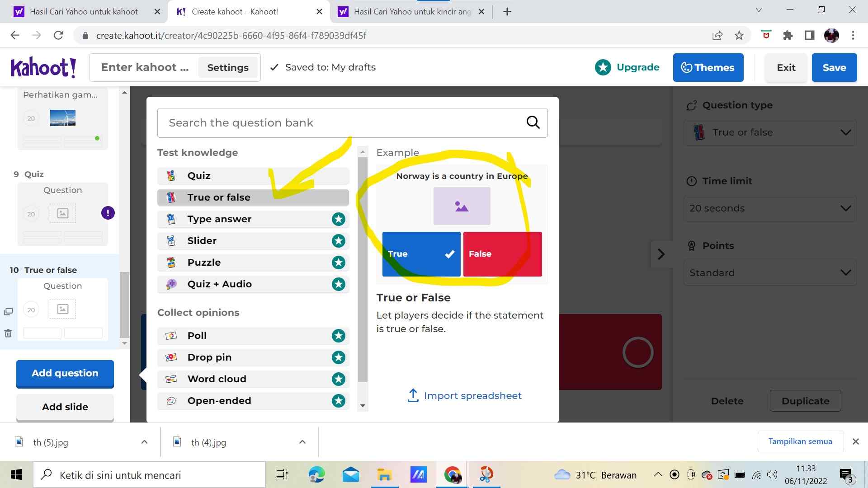Open File Explorer from the taskbar

[384, 474]
